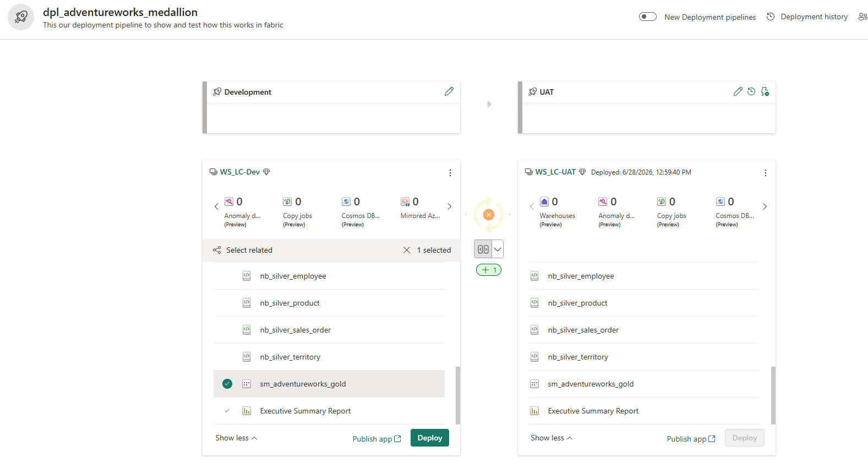This screenshot has height=468, width=868.
Task: Edit the Development stage with pencil icon
Action: 449,91
